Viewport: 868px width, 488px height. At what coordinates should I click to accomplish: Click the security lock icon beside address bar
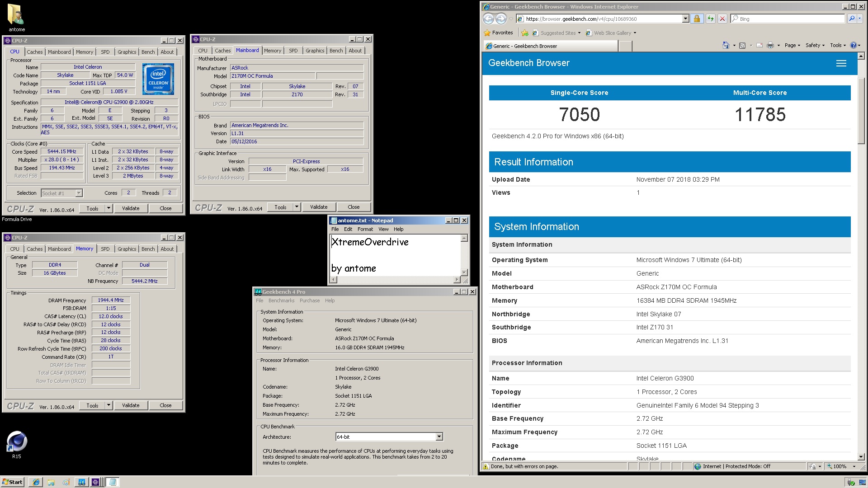(x=697, y=19)
